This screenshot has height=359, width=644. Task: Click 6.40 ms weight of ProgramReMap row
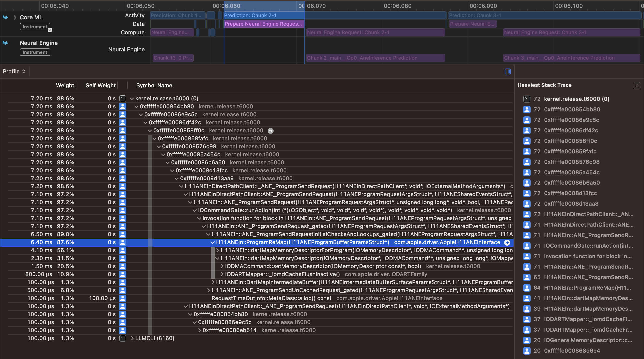pyautogui.click(x=41, y=242)
